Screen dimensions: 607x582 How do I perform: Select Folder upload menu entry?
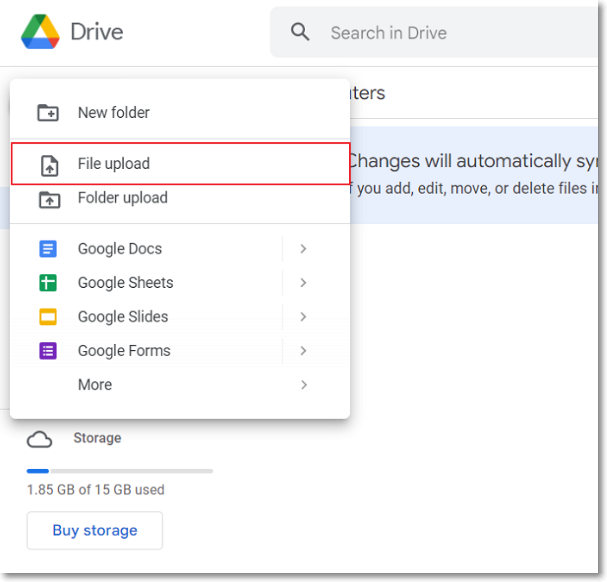[180, 199]
